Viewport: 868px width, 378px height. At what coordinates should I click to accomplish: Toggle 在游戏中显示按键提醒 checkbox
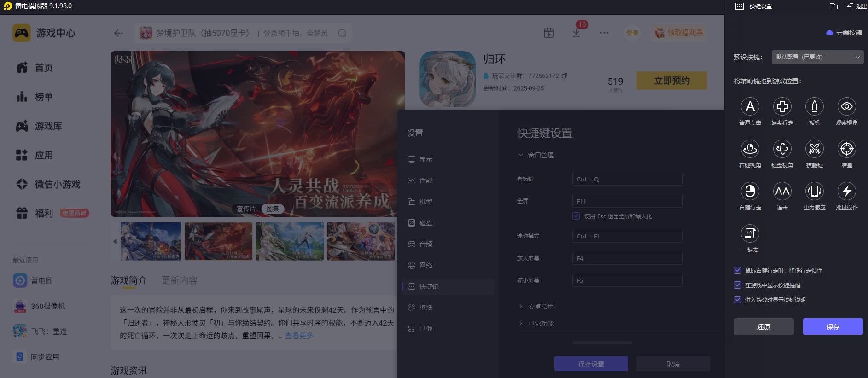coord(738,285)
